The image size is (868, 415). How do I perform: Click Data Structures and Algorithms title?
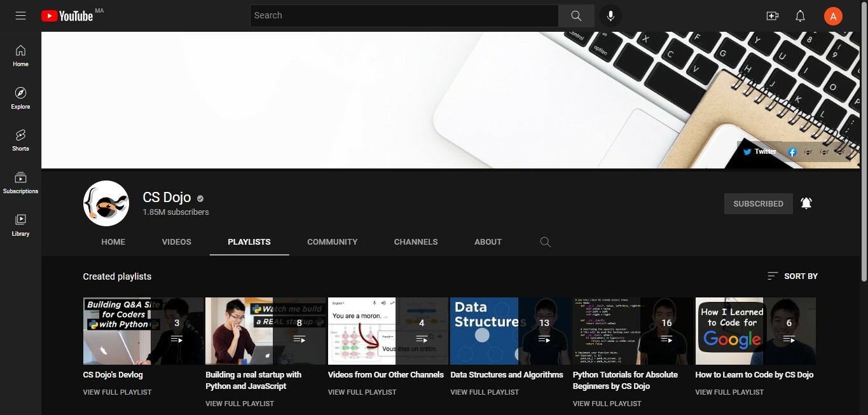(x=507, y=375)
